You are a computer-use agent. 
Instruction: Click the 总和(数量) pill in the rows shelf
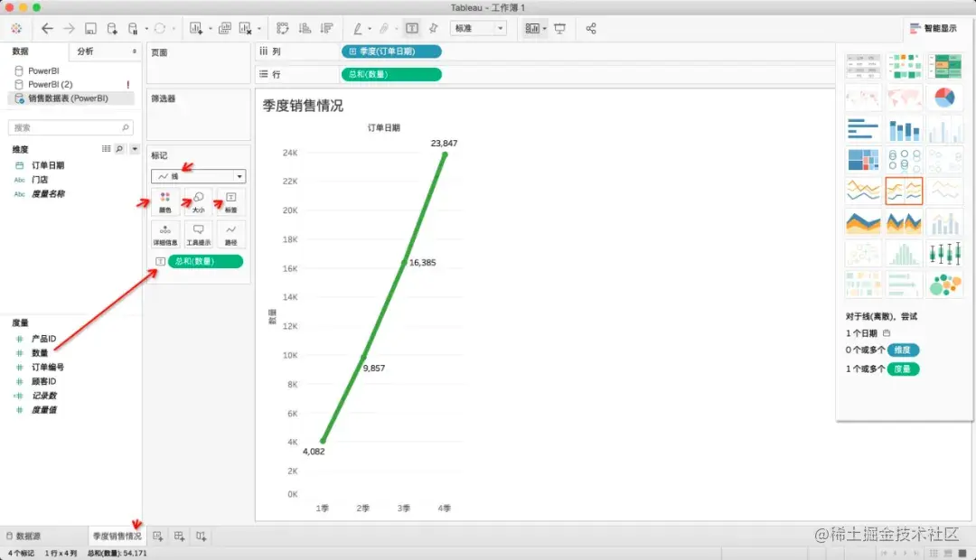(x=391, y=75)
